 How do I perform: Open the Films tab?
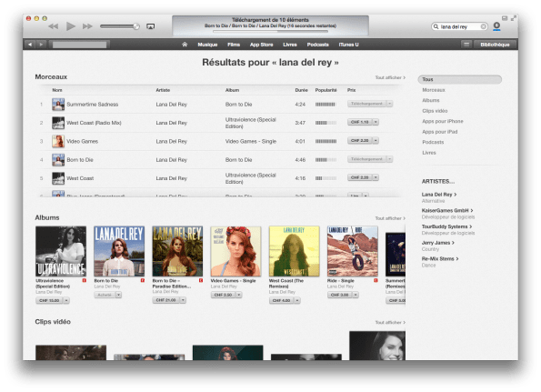click(234, 45)
